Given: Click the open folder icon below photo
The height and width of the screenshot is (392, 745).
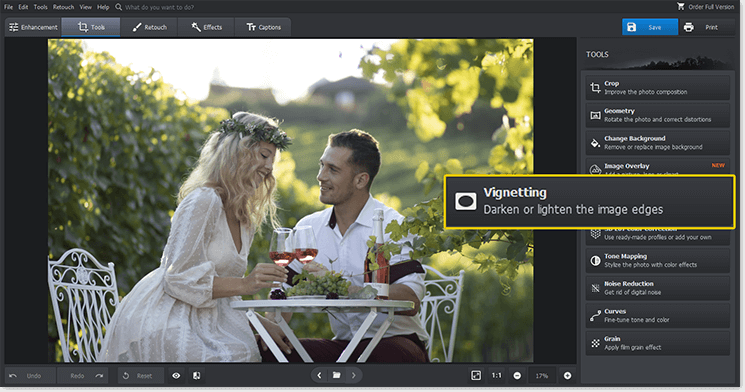Looking at the screenshot, I should (x=336, y=375).
